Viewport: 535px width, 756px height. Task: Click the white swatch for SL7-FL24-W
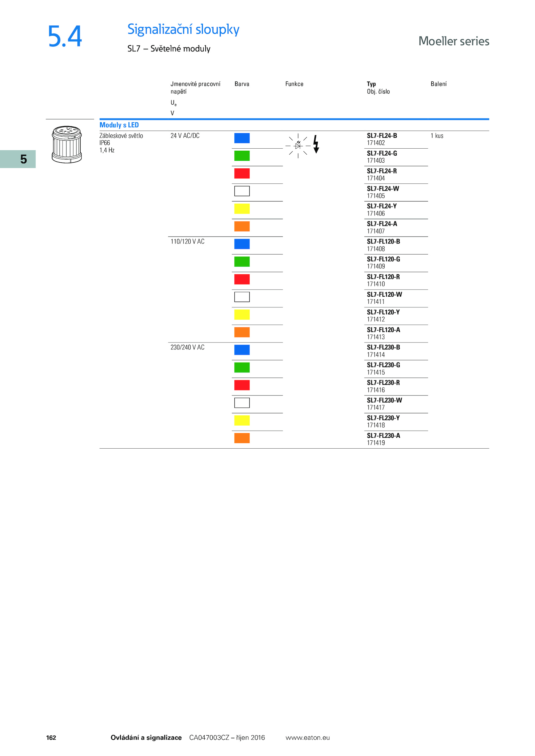coord(242,191)
